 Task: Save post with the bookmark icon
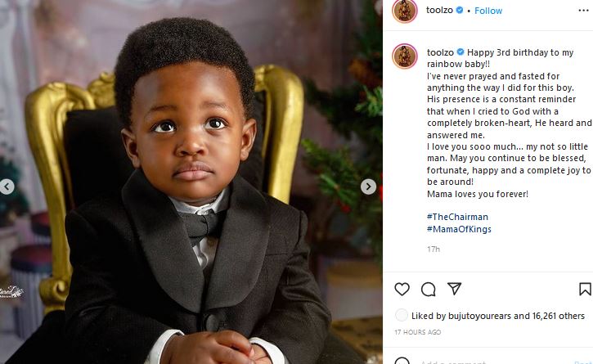click(585, 289)
